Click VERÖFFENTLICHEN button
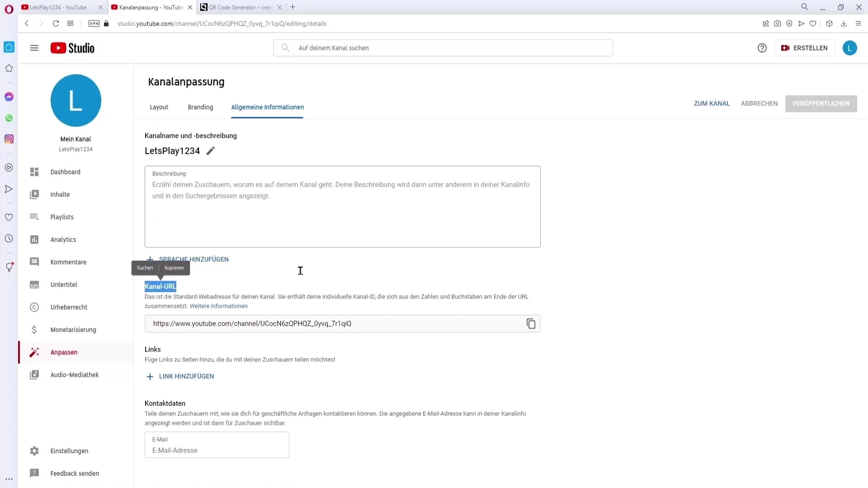Viewport: 868px width, 488px height. (821, 103)
